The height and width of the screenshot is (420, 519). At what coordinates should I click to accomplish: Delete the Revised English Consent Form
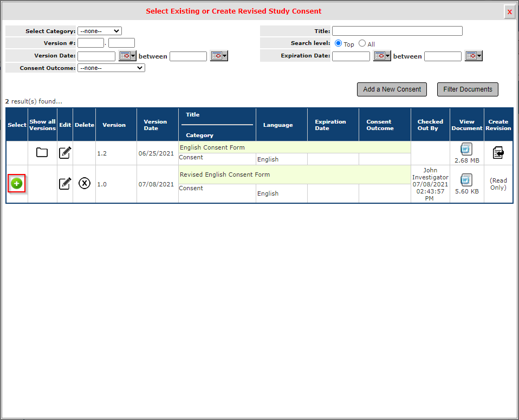click(85, 183)
